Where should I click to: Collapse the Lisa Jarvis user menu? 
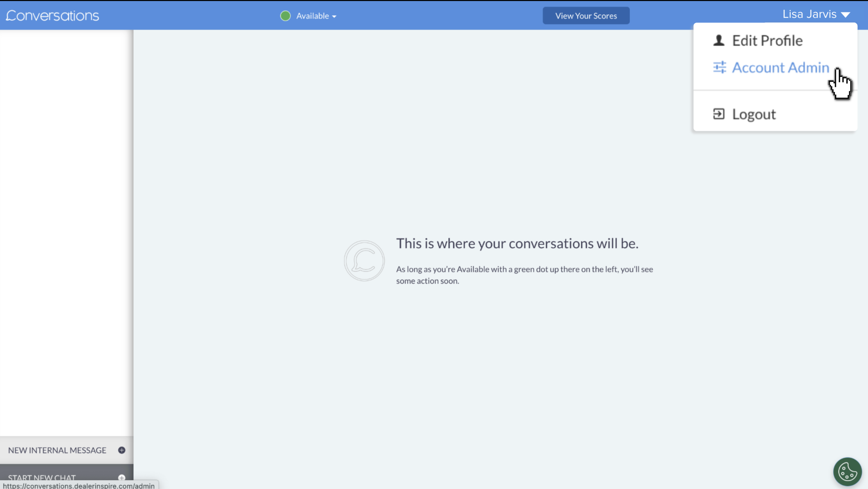pos(816,14)
